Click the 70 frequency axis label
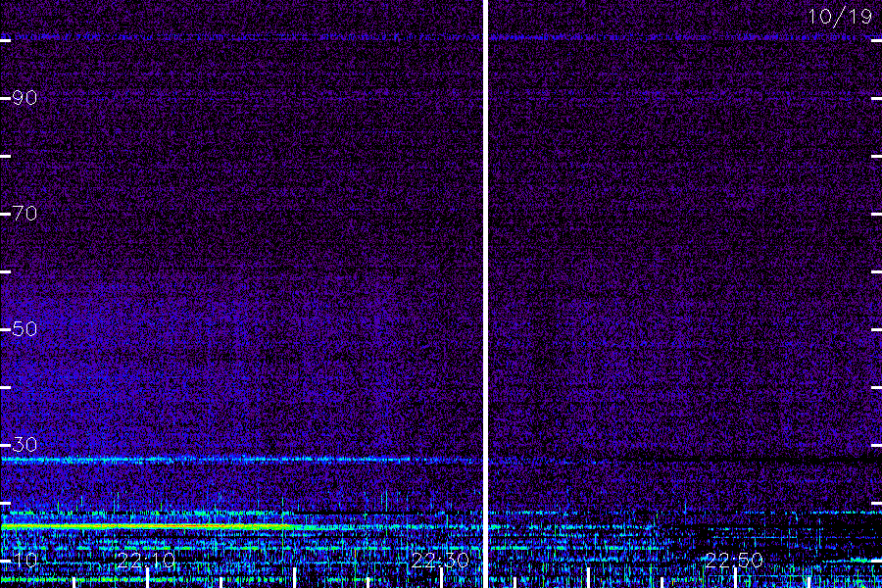Image resolution: width=882 pixels, height=588 pixels. pyautogui.click(x=24, y=214)
